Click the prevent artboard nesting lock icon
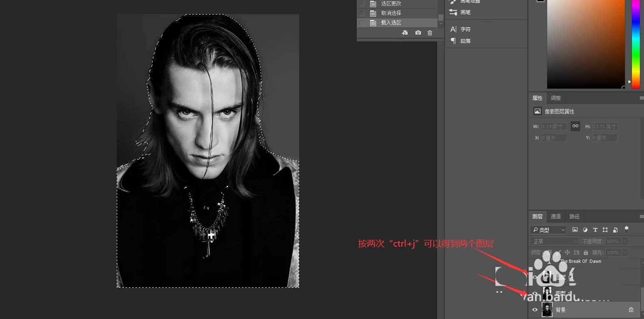Viewport: 644px width, 319px height. [x=577, y=252]
